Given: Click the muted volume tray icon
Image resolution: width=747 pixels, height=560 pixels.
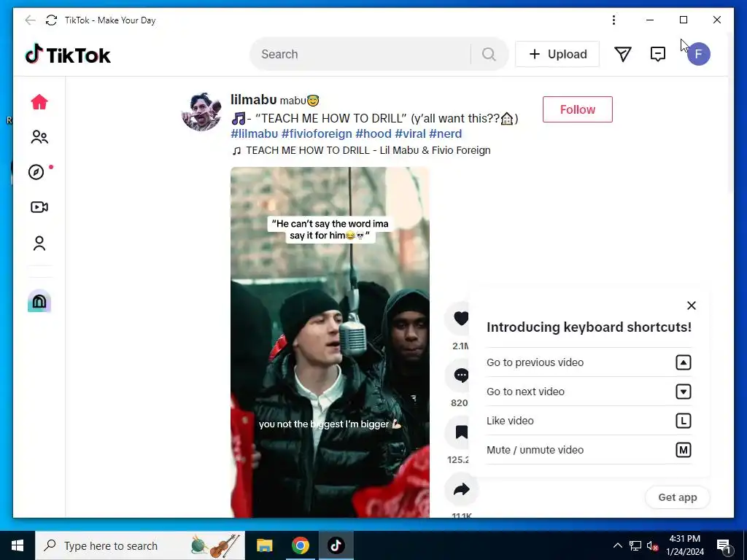Looking at the screenshot, I should [x=653, y=545].
